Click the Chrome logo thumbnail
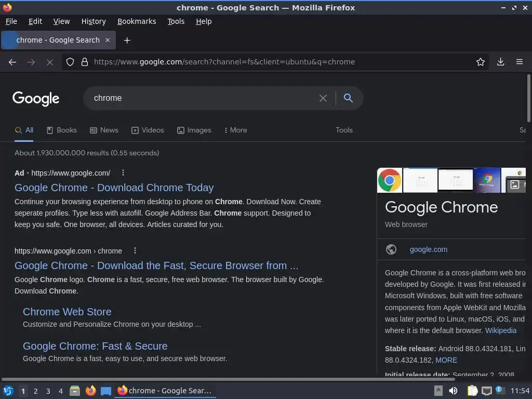Screen dimensions: 532x399 [x=390, y=180]
